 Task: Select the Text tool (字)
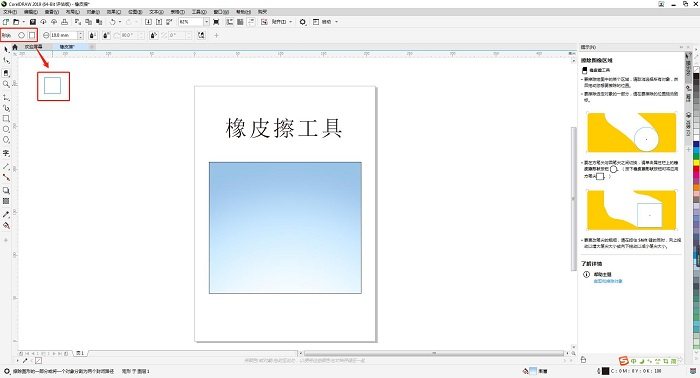(x=6, y=153)
